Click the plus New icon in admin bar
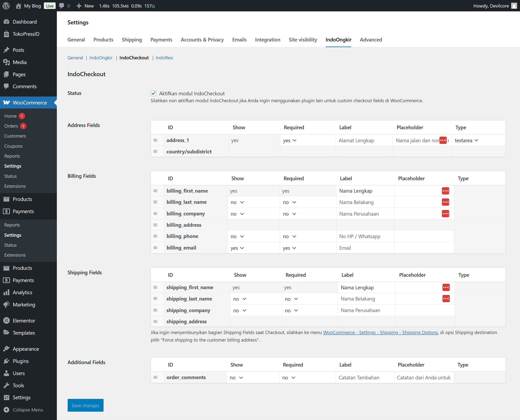 [x=79, y=6]
